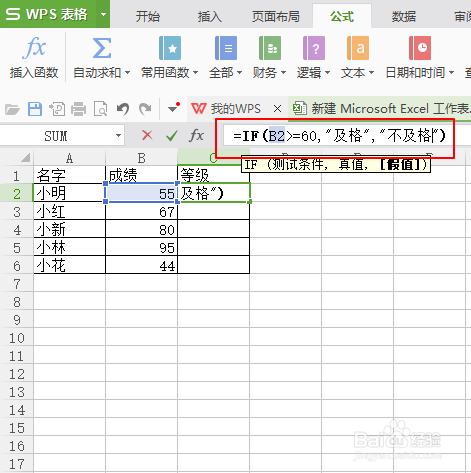
Task: Click cell containing 名字
Action: pyautogui.click(x=69, y=175)
